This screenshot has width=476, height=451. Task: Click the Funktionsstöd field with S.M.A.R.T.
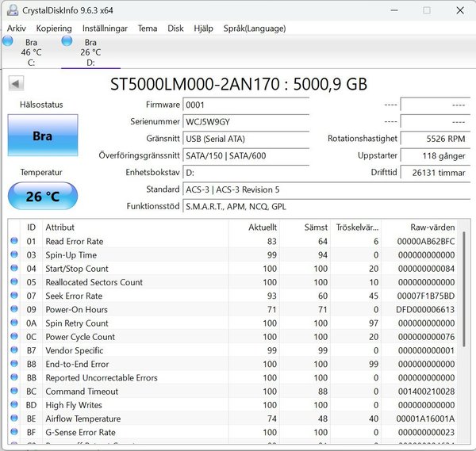coord(327,207)
